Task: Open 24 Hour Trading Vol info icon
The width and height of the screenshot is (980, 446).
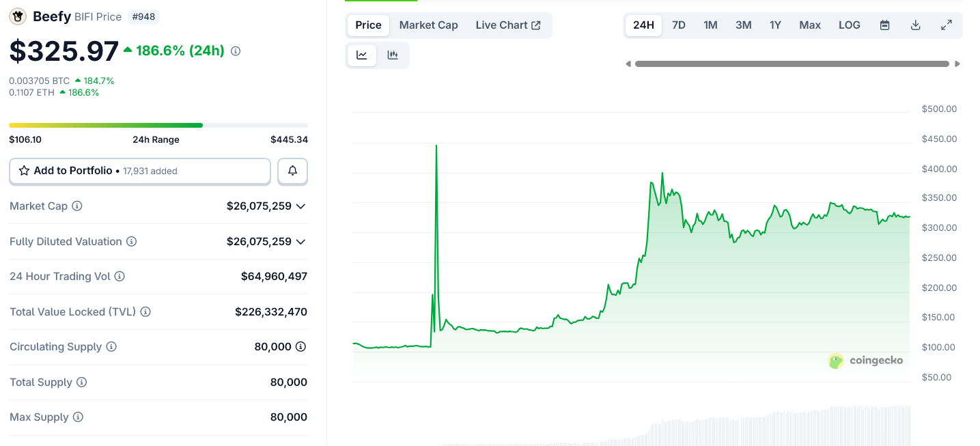Action: click(x=120, y=277)
